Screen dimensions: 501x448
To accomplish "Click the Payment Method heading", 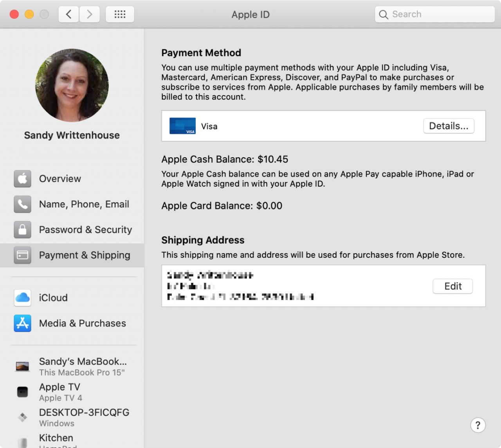I will click(x=201, y=53).
